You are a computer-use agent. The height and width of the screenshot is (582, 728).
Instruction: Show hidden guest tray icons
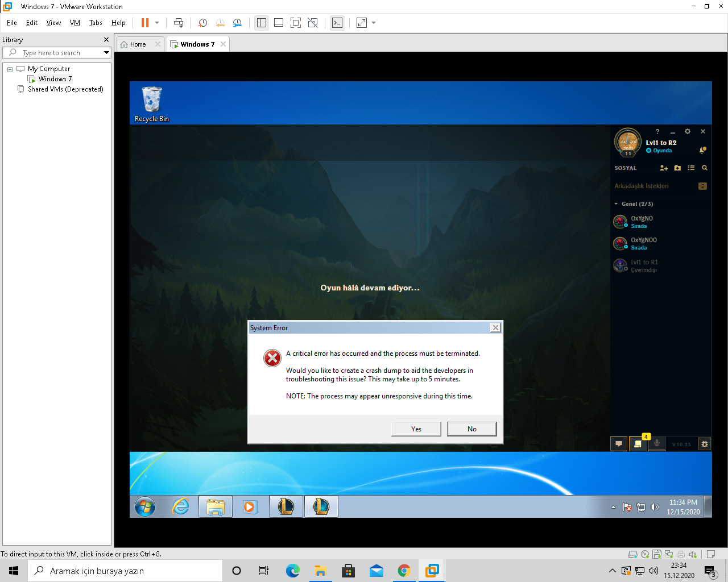pyautogui.click(x=613, y=507)
